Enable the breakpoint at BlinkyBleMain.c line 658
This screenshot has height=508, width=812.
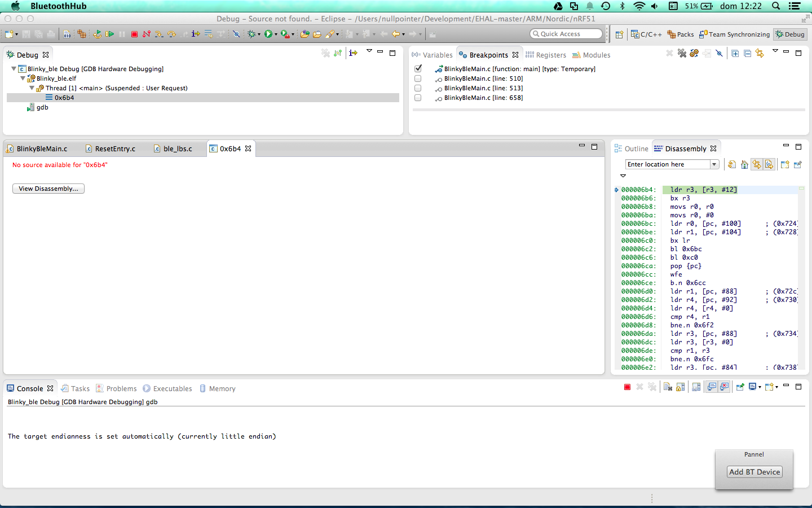point(418,98)
